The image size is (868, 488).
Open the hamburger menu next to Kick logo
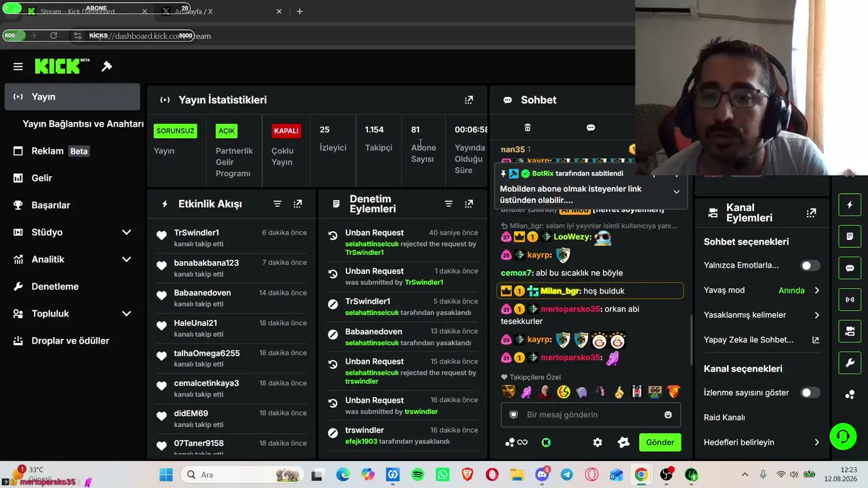(x=18, y=66)
